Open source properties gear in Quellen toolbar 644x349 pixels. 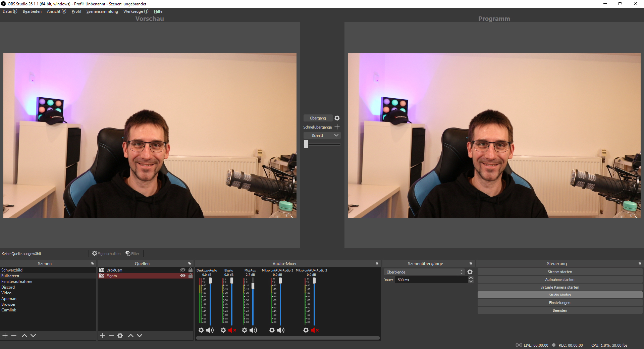point(120,336)
